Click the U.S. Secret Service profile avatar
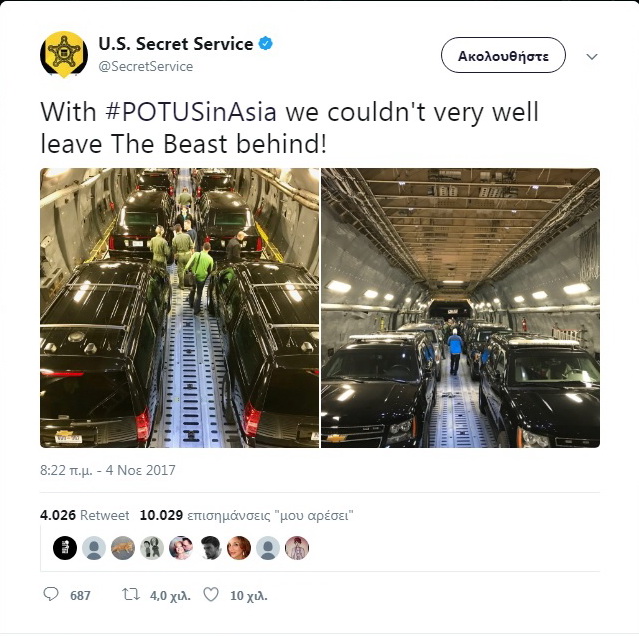Image resolution: width=639 pixels, height=636 pixels. (x=64, y=55)
